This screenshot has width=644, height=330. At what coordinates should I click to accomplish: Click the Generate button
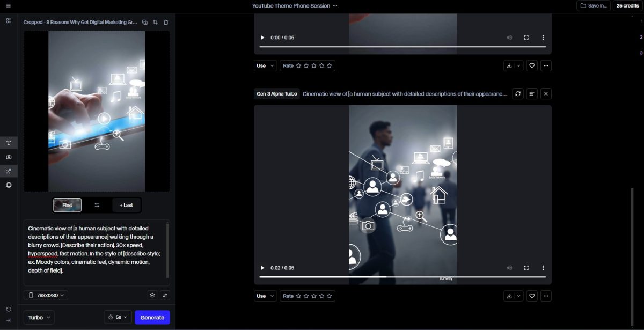pyautogui.click(x=152, y=317)
